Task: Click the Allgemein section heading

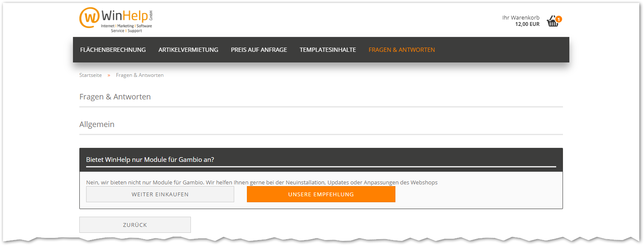Action: tap(97, 124)
